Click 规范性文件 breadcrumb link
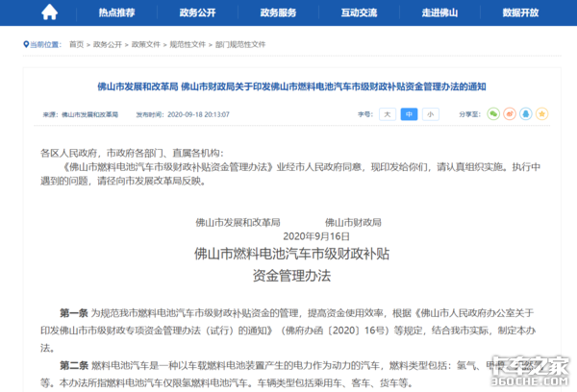This screenshot has width=577, height=392. click(x=187, y=44)
